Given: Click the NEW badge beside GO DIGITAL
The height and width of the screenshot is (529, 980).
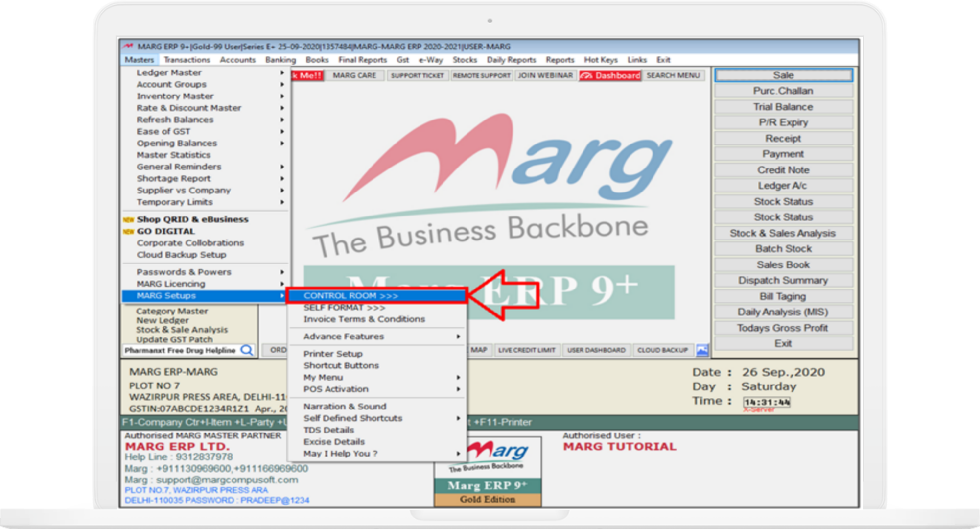Looking at the screenshot, I should point(128,232).
